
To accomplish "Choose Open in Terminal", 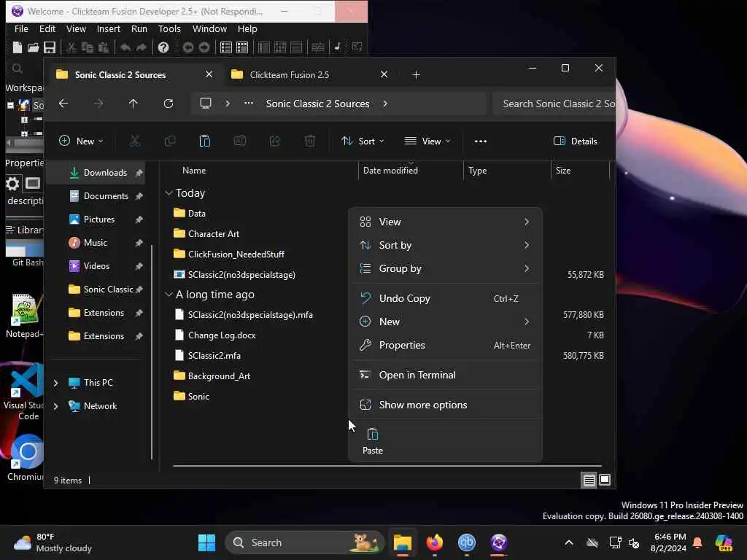I will click(x=445, y=376).
